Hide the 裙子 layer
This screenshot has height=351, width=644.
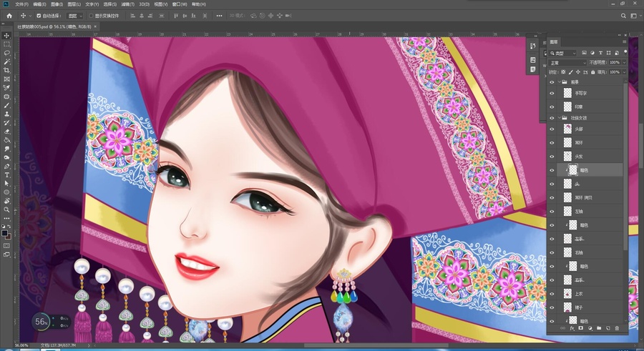(x=552, y=307)
